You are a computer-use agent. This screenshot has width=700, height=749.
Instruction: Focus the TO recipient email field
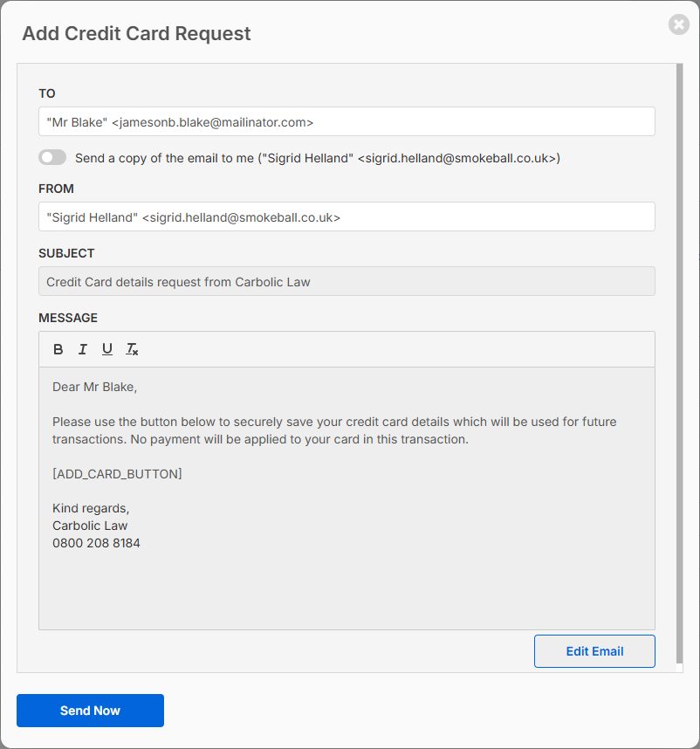(347, 121)
